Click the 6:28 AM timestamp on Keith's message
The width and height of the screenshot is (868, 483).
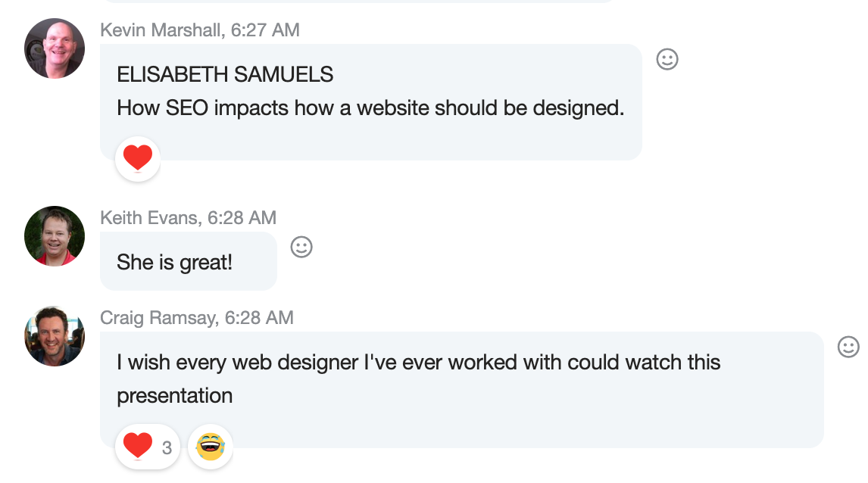pos(242,218)
